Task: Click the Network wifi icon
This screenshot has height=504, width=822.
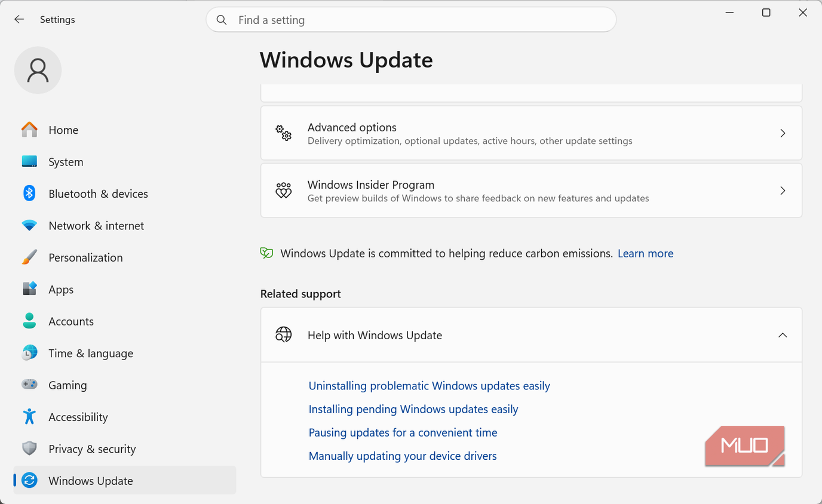Action: coord(29,226)
